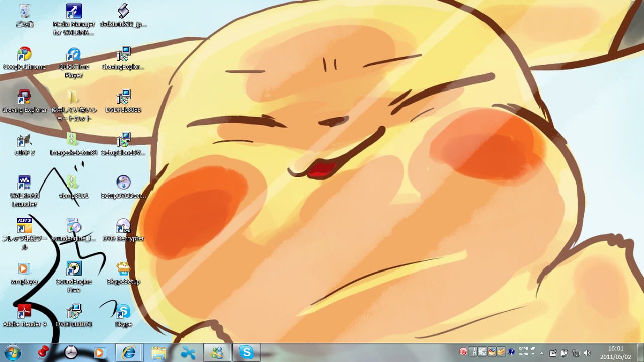This screenshot has width=644, height=362.
Task: Open the 使用していないショートカット folder
Action: [x=73, y=105]
